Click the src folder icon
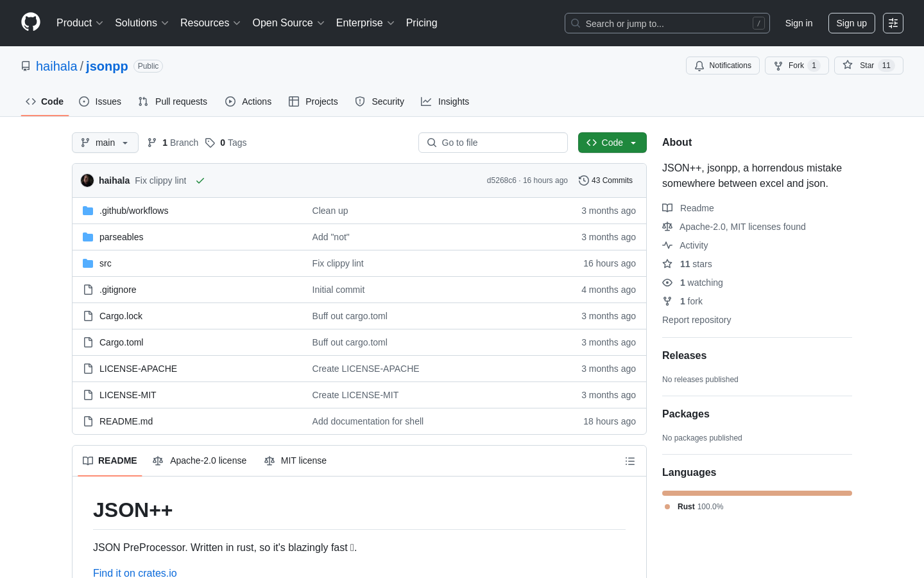 point(88,263)
